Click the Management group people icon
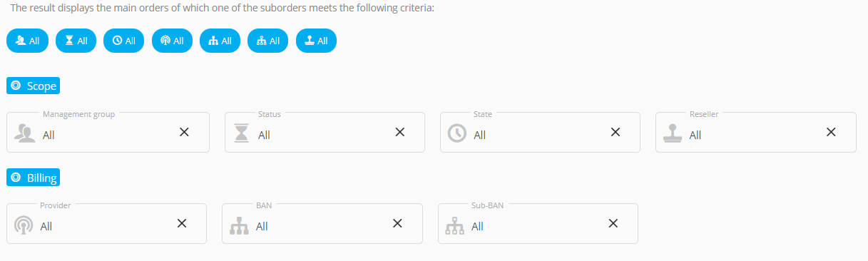The image size is (868, 261). point(25,133)
